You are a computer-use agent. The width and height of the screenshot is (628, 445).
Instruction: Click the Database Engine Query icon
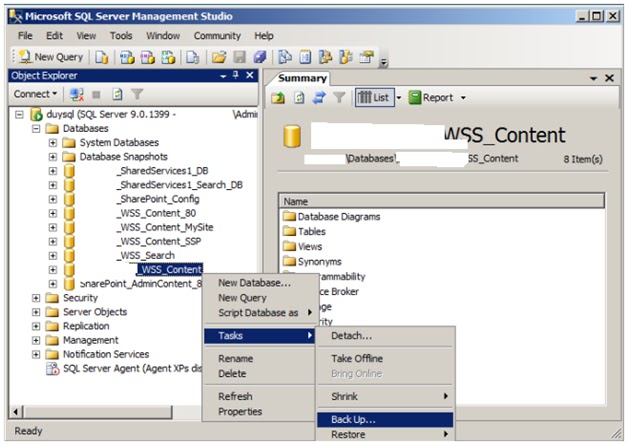coord(102,57)
